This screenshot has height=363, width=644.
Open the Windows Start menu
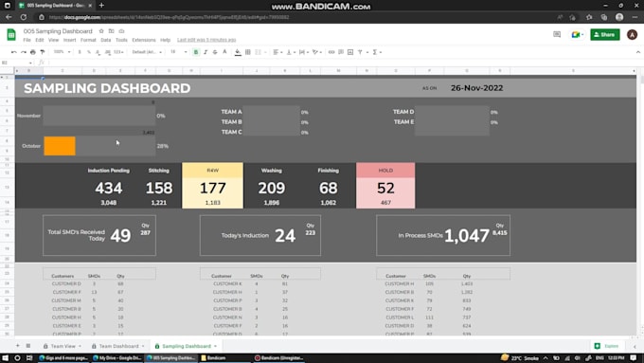(5, 358)
